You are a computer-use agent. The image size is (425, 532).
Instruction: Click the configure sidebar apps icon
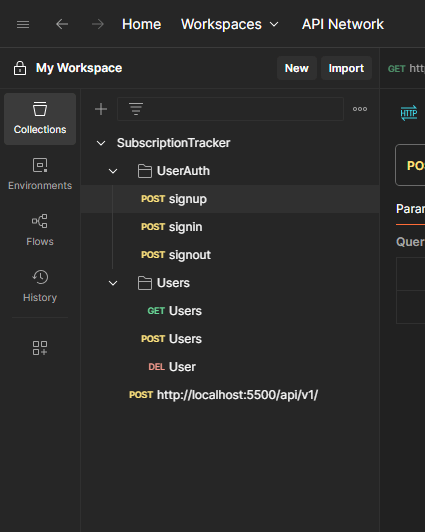[x=40, y=348]
